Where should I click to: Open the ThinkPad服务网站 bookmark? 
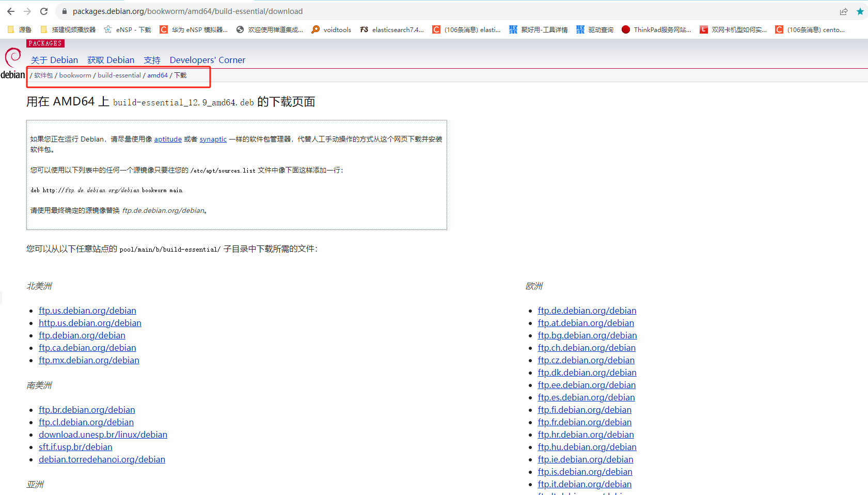656,29
